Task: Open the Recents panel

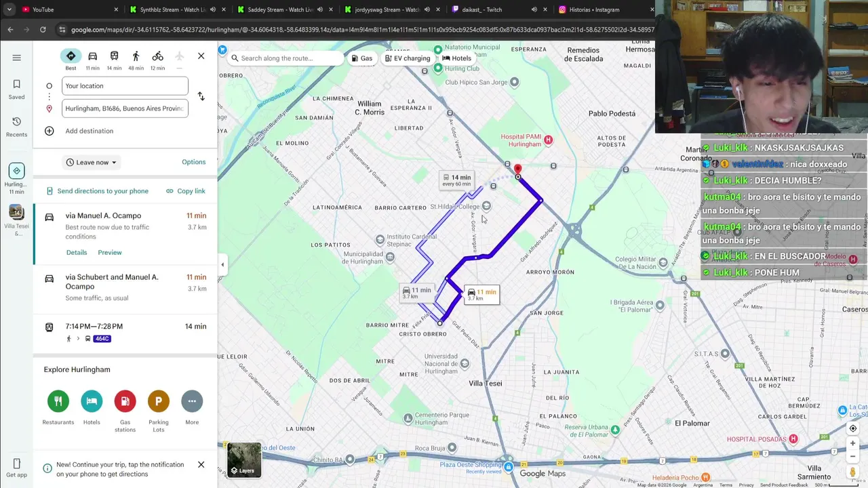Action: [x=16, y=127]
